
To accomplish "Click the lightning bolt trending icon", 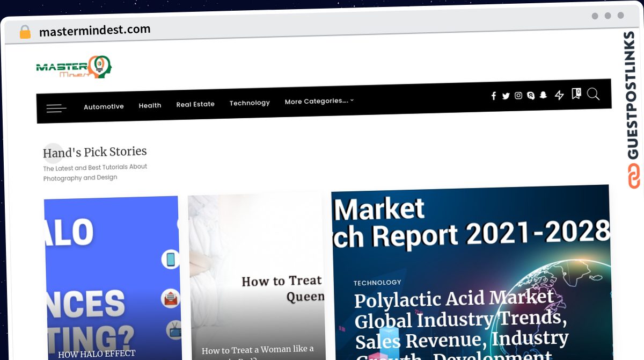I will pos(559,95).
